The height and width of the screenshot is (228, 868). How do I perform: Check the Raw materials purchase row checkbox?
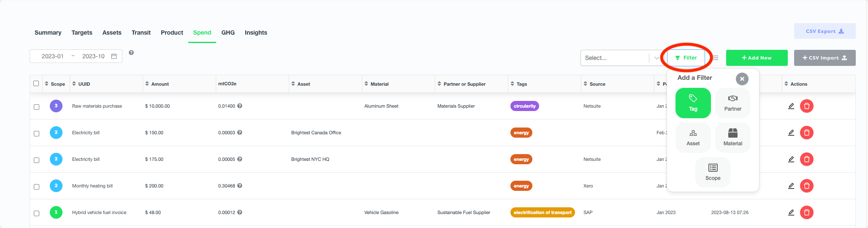click(x=36, y=107)
